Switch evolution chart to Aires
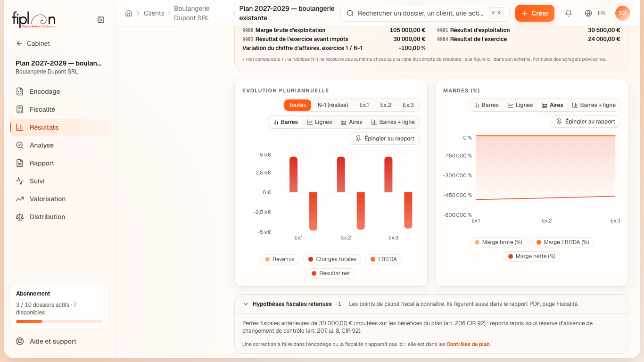 (x=351, y=122)
